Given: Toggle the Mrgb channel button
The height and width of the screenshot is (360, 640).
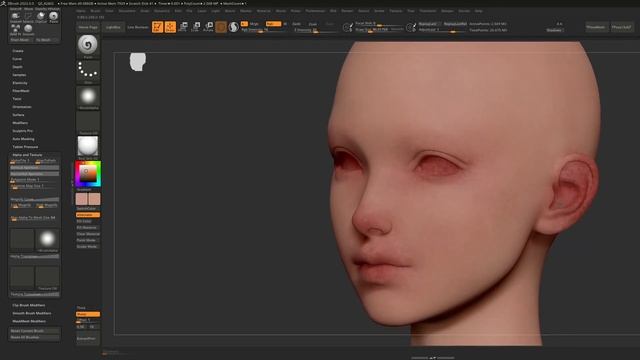Looking at the screenshot, I should click(x=254, y=24).
